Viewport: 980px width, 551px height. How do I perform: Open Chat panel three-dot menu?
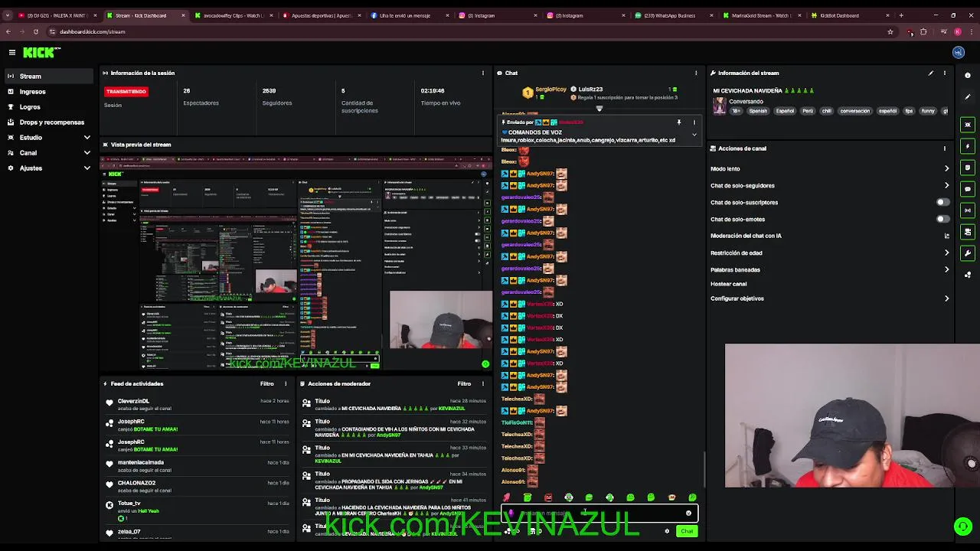coord(696,73)
